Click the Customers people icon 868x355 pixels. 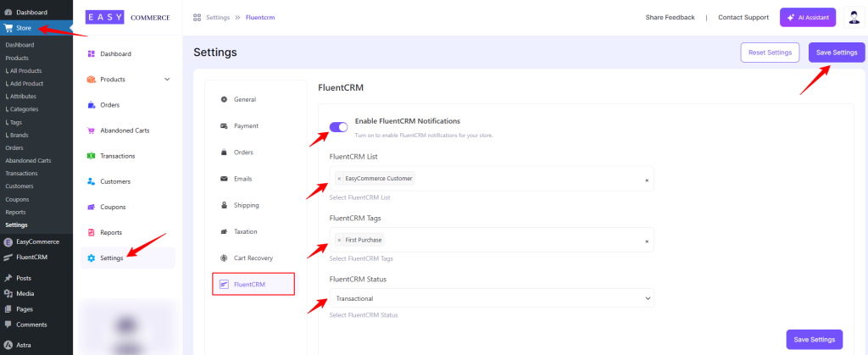(92, 181)
